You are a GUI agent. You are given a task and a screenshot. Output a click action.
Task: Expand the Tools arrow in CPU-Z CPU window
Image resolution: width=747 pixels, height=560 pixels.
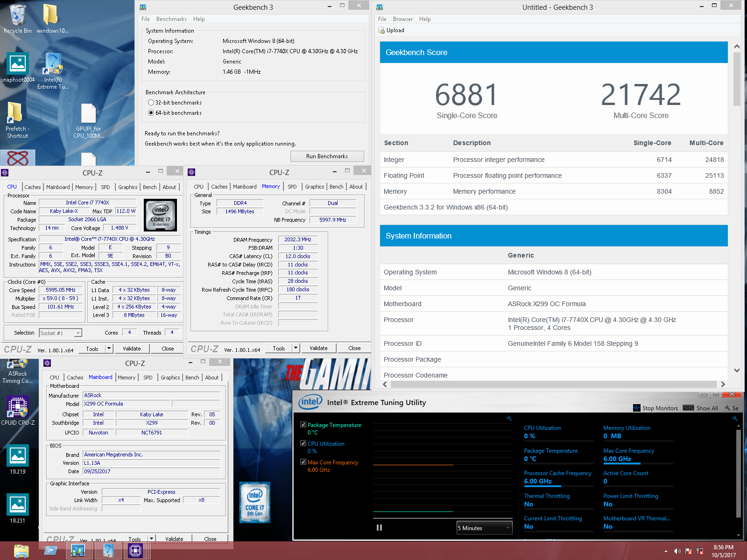tap(109, 348)
